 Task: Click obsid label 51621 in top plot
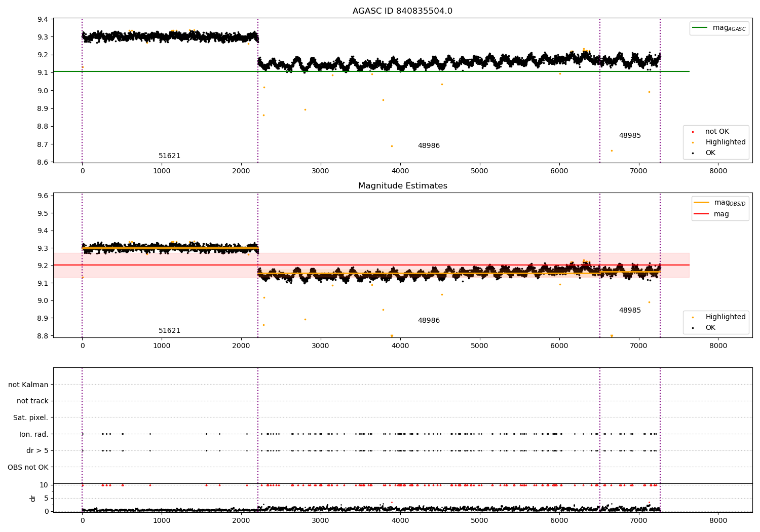pyautogui.click(x=169, y=156)
